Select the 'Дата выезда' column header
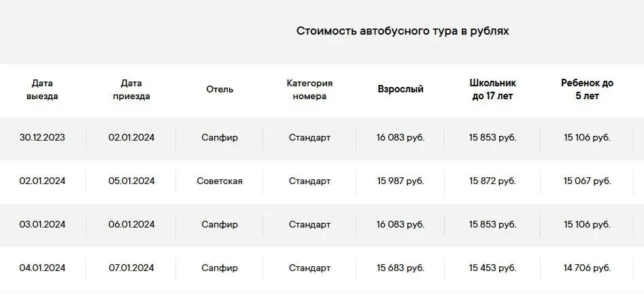The image size is (644, 305). (x=42, y=90)
